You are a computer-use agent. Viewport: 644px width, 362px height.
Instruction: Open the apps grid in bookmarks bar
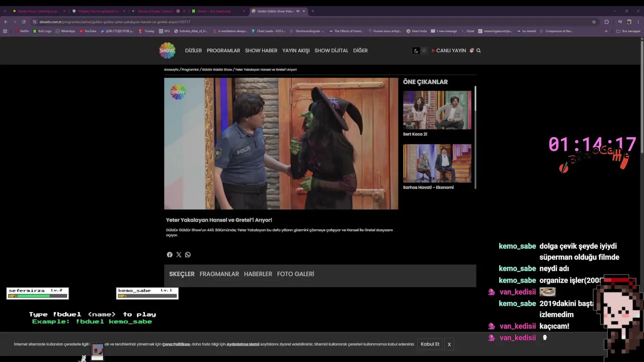(x=5, y=31)
